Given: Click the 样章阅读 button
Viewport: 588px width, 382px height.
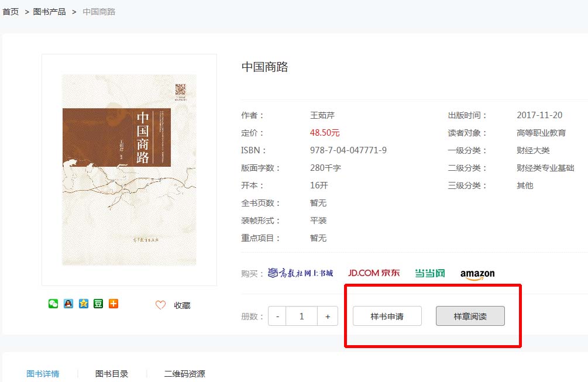Looking at the screenshot, I should click(x=470, y=316).
